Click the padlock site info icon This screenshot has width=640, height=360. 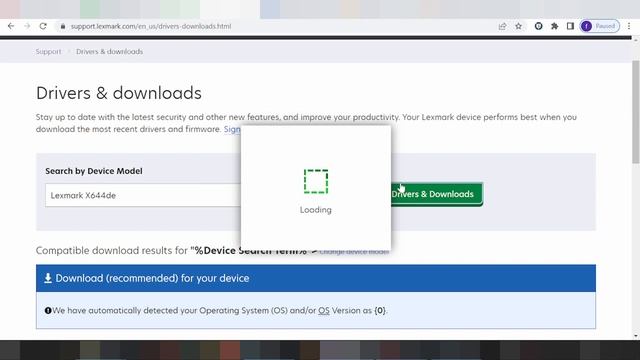(62, 26)
